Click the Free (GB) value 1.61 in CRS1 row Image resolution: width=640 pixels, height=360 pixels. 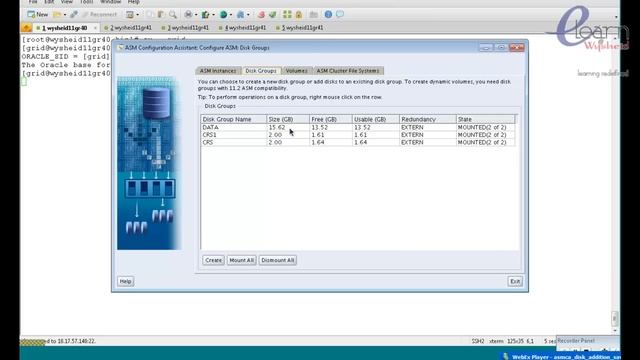(x=318, y=135)
